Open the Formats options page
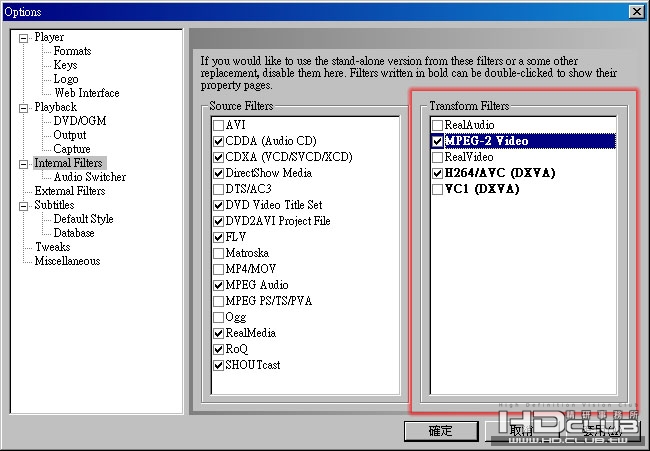650x451 pixels. click(72, 51)
